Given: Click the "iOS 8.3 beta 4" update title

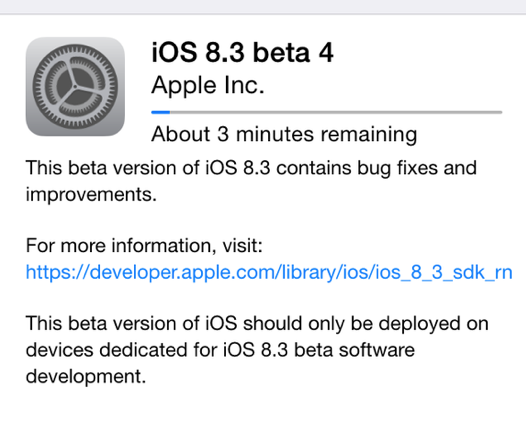Looking at the screenshot, I should (242, 52).
